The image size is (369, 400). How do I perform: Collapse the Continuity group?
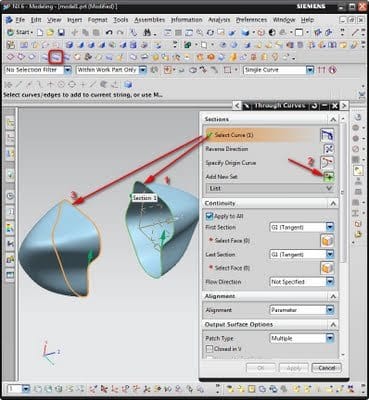pos(333,203)
